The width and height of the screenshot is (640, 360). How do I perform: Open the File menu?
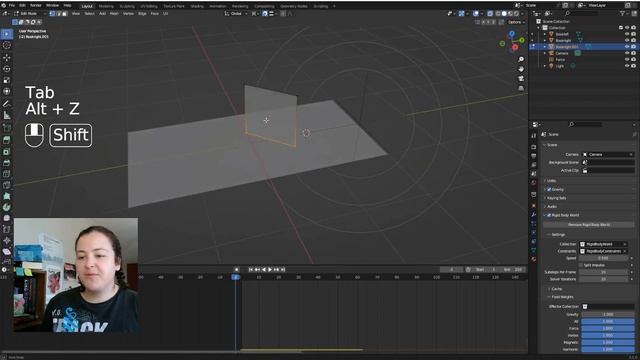tap(12, 6)
